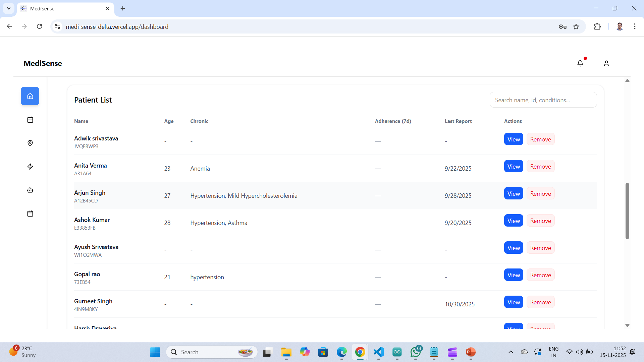Remove Arjun Singh from patient list
The height and width of the screenshot is (362, 644).
(x=540, y=193)
